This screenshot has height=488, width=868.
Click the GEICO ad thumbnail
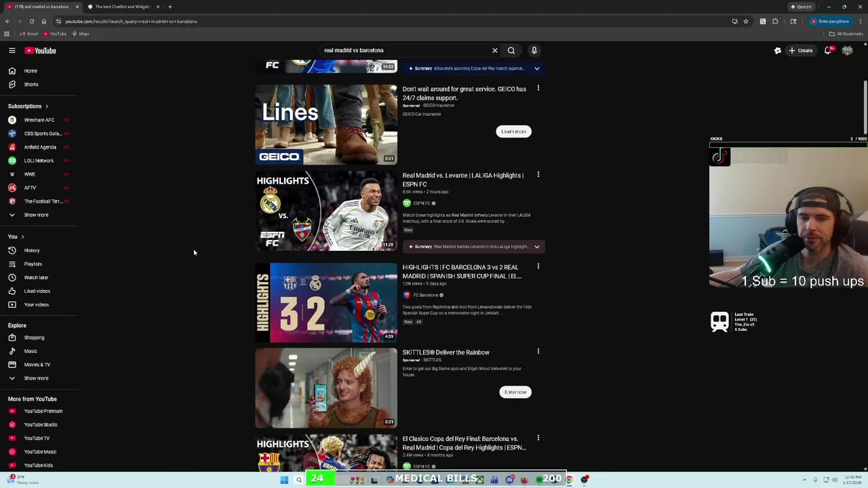pos(326,124)
